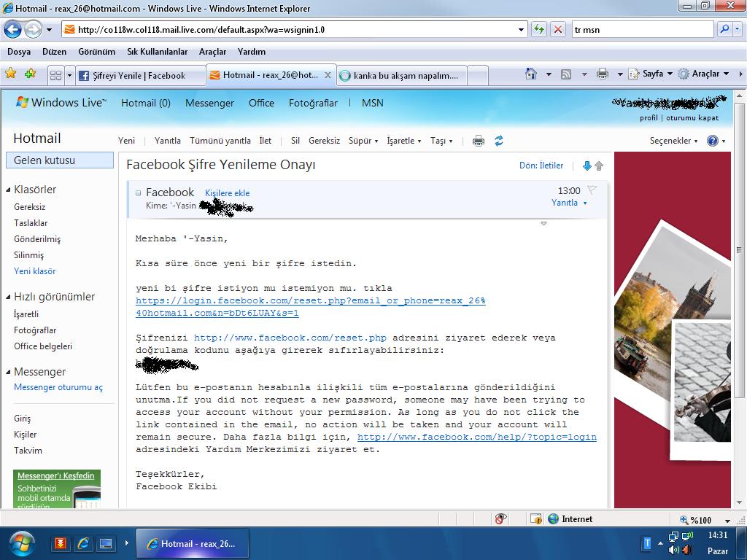Click Hotmail refresh inbox icon
This screenshot has height=560, width=747.
pos(499,141)
